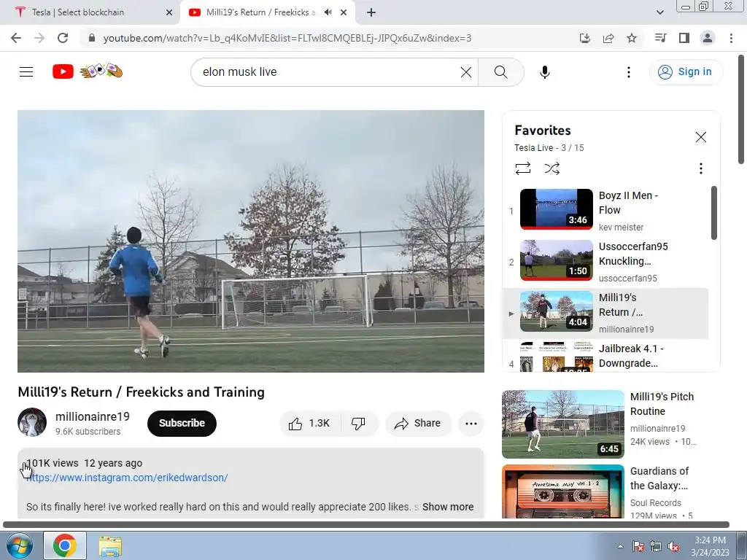The width and height of the screenshot is (747, 560).
Task: Play Ussoccerfan95 Knuckling video thumbnail
Action: point(557,260)
